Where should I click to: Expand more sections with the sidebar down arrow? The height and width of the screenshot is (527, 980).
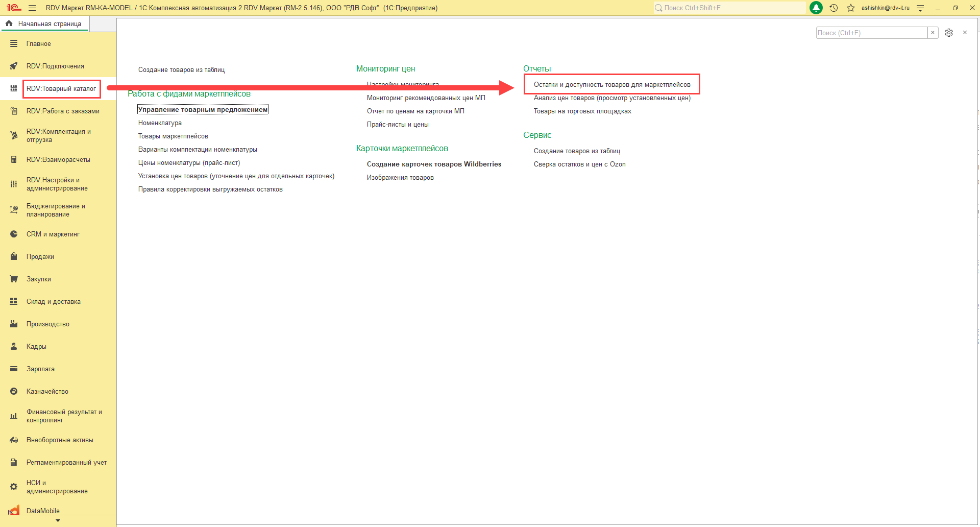tap(58, 521)
